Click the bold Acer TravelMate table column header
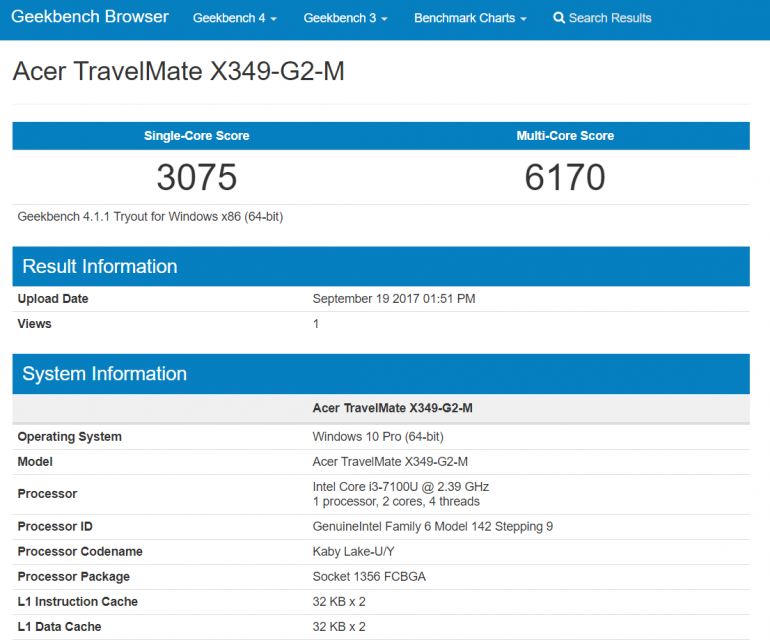This screenshot has width=770, height=640. pos(392,408)
